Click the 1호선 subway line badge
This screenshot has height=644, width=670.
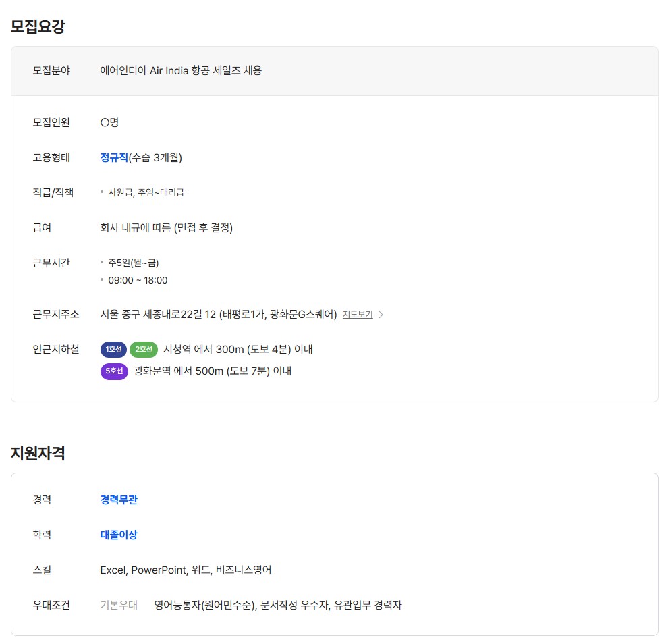113,349
